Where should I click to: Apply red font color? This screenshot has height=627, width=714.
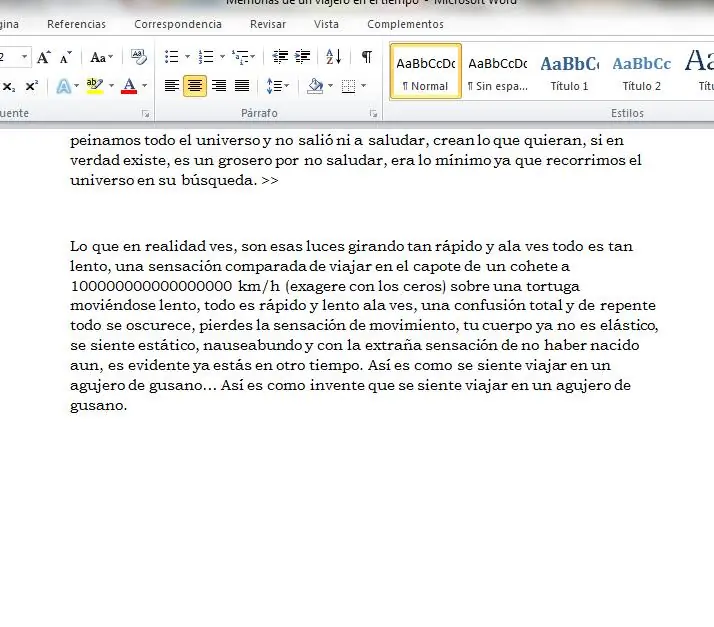pyautogui.click(x=129, y=86)
